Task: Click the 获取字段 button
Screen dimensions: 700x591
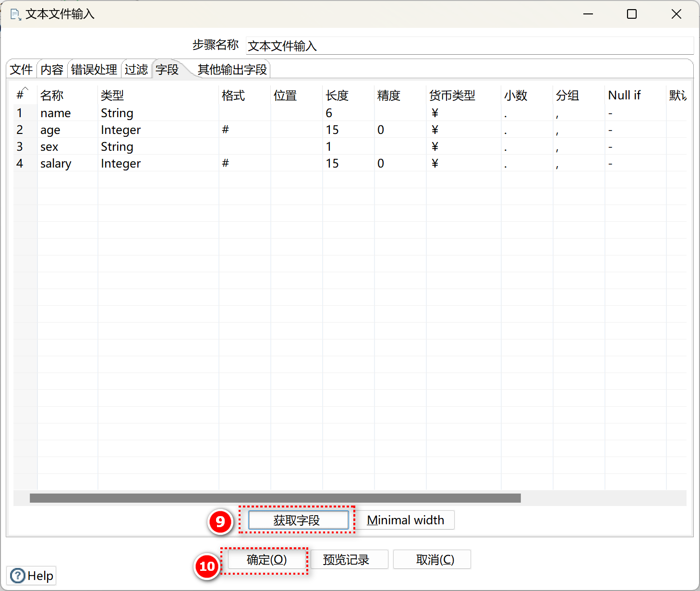Action: [298, 520]
